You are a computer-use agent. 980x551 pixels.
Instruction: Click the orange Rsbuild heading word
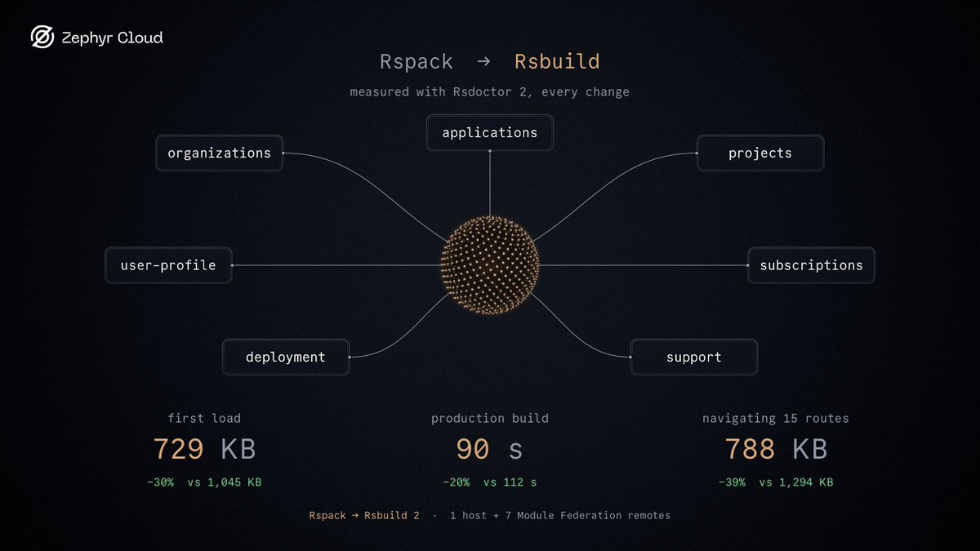pos(557,61)
